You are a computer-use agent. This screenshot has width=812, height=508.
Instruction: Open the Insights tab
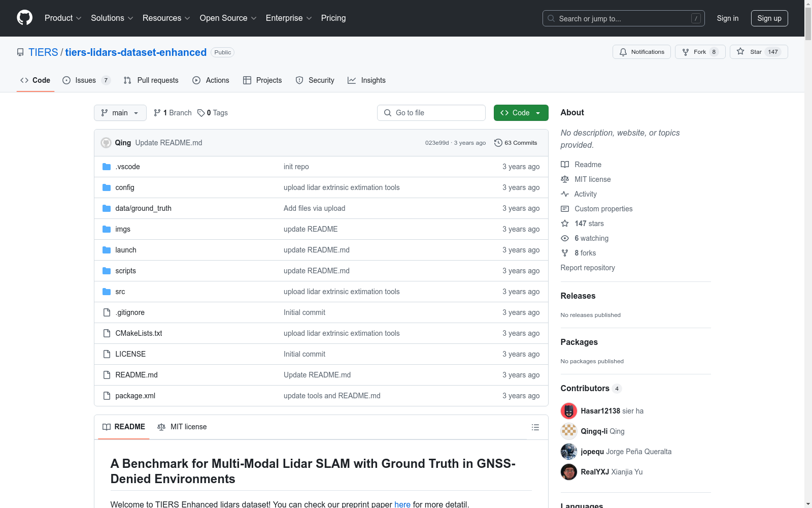click(x=366, y=80)
